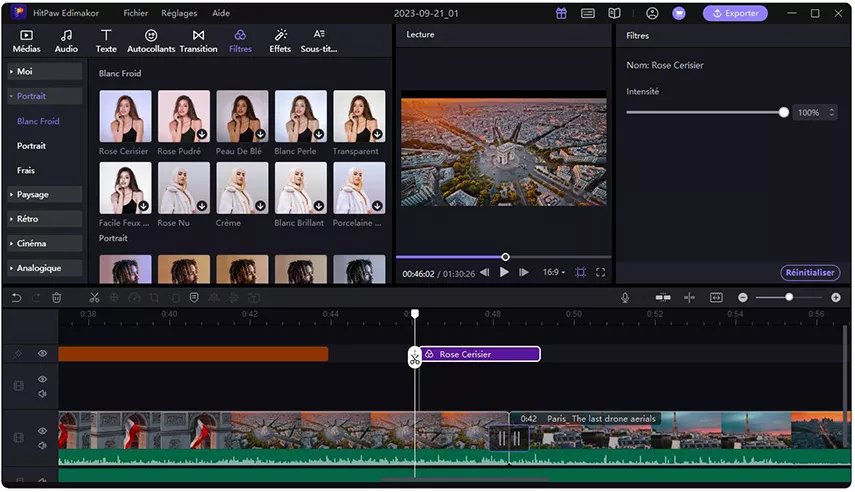The image size is (855, 492).
Task: Download the Transparent filter
Action: click(x=377, y=134)
